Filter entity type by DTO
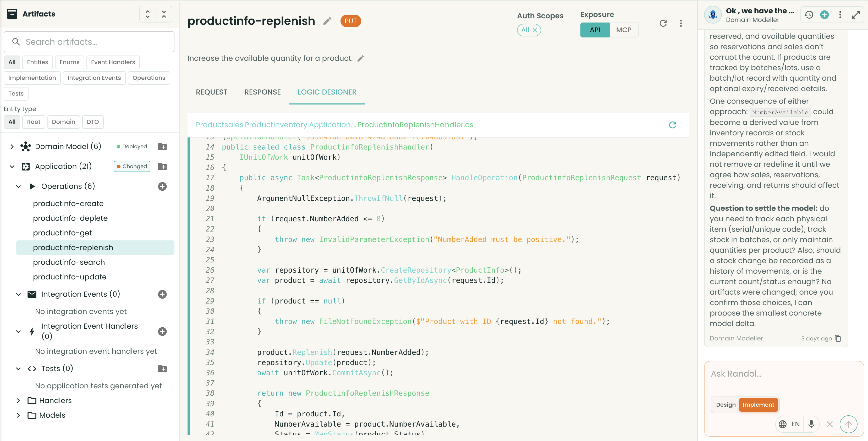Image resolution: width=868 pixels, height=441 pixels. pos(93,122)
